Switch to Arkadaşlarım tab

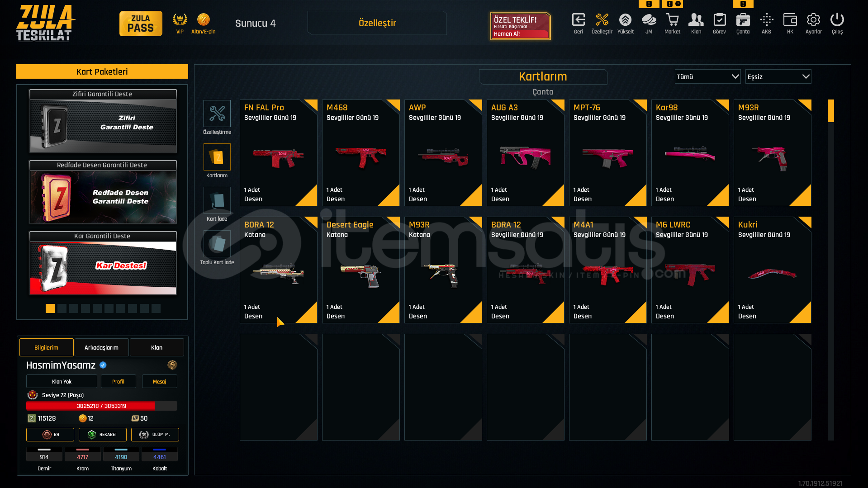point(101,347)
